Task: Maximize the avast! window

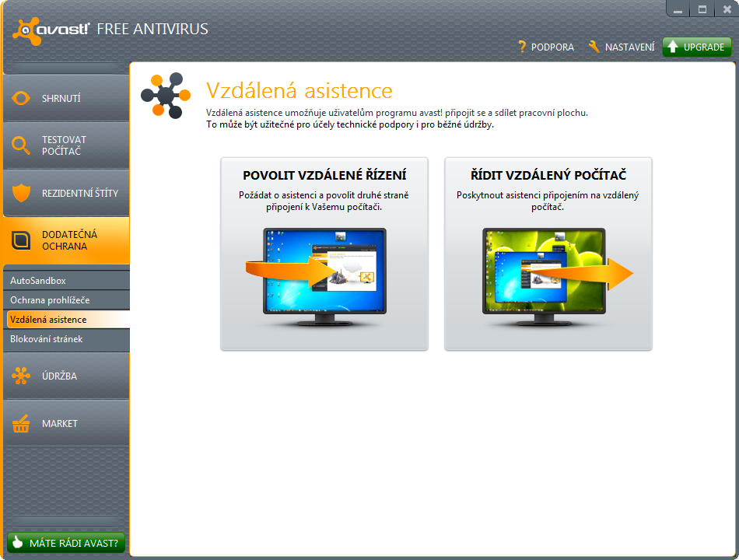Action: point(702,9)
